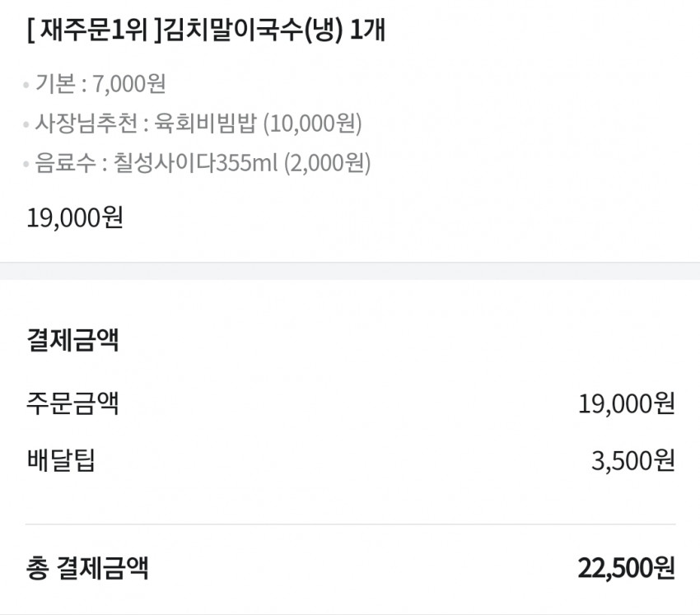Select the 배달팁 label
Screen dimensions: 700x615
(61, 460)
